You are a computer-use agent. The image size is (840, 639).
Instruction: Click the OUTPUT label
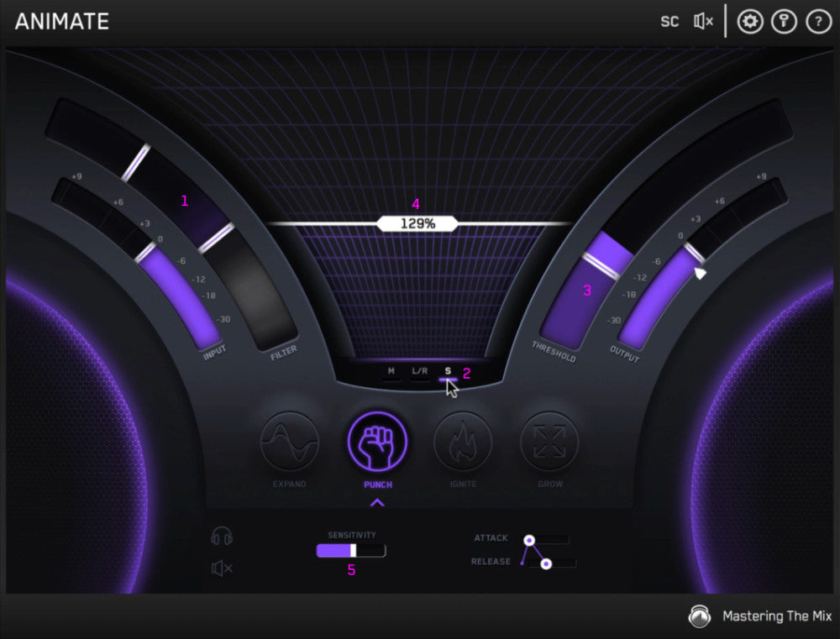click(625, 354)
